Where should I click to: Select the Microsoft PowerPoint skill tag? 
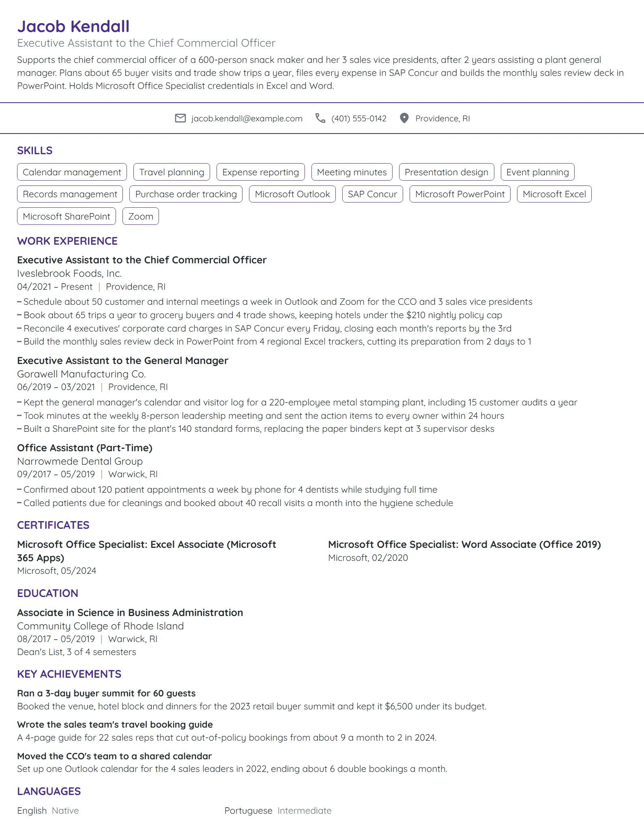coord(460,194)
